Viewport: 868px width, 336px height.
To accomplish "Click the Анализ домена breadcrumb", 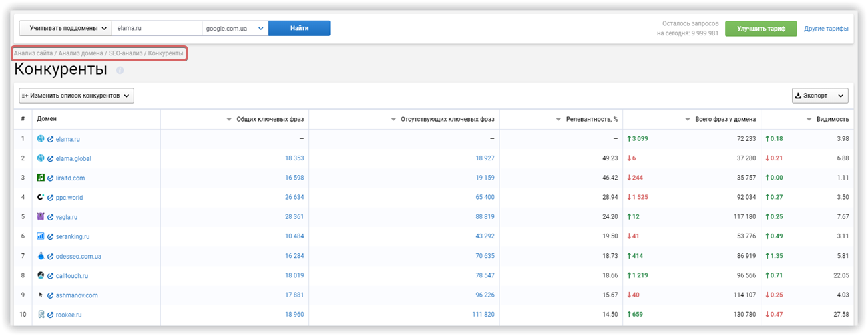I will pyautogui.click(x=81, y=53).
